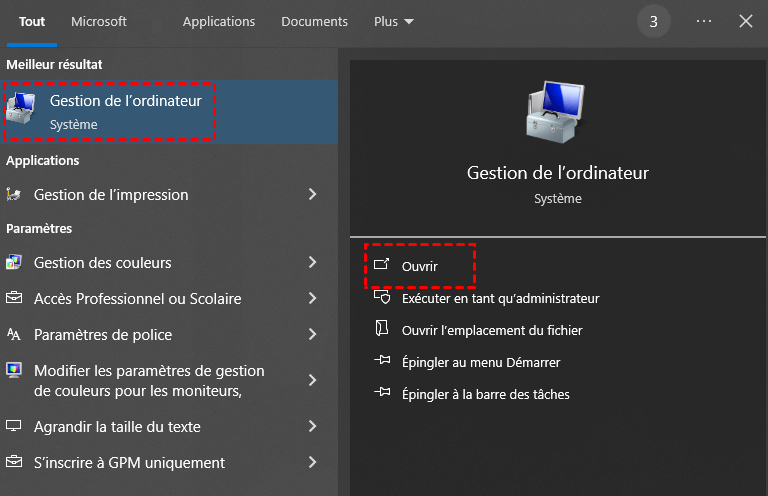The image size is (768, 496).
Task: Click the file location icon
Action: pos(382,329)
